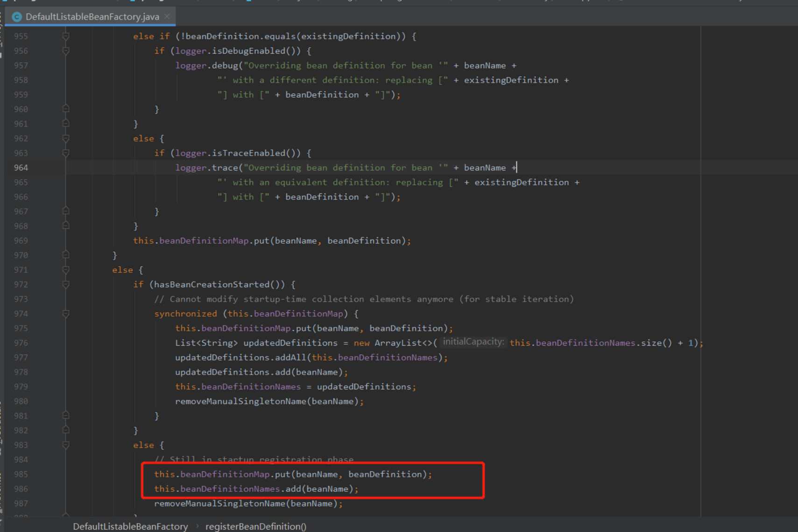This screenshot has height=532, width=798.
Task: Collapse the synchronized beanDefinitionMap block
Action: pyautogui.click(x=65, y=313)
